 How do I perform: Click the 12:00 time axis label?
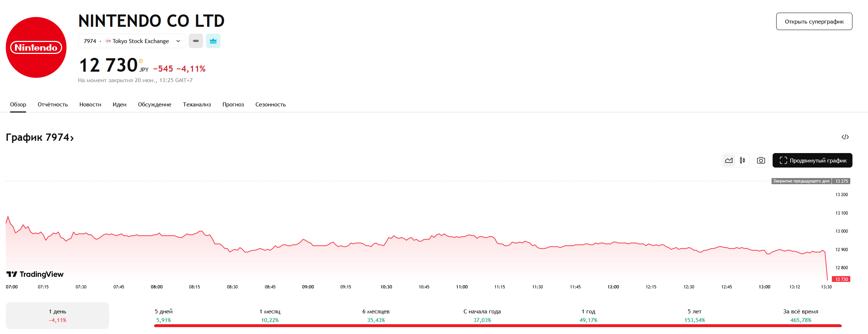click(x=613, y=287)
